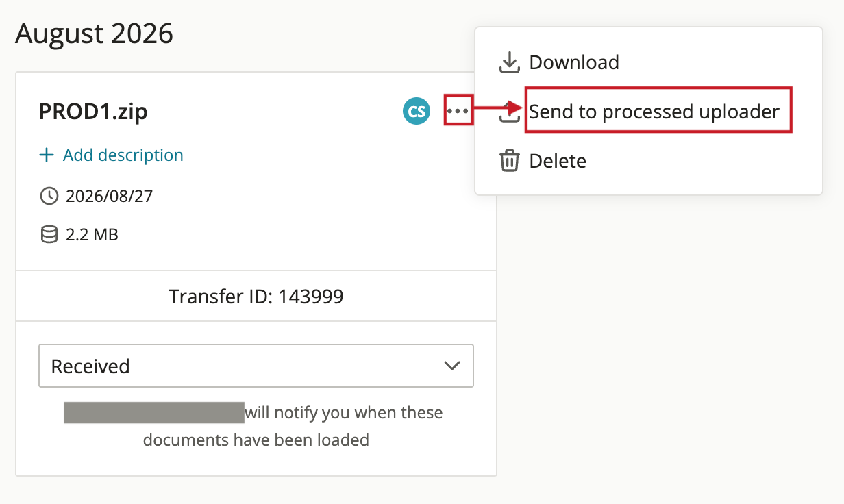Click the 2.2 MB file size text

(x=92, y=235)
